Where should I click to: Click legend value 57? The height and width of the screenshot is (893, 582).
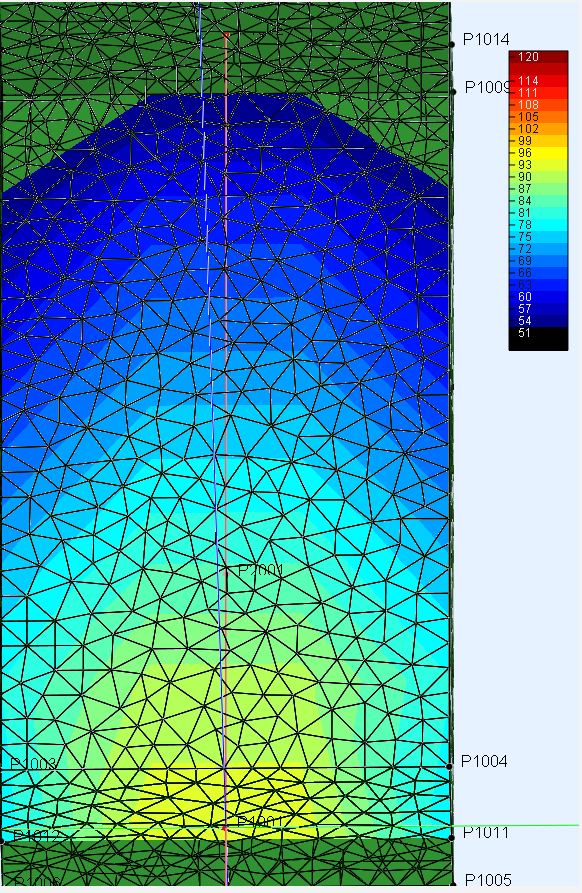tap(525, 309)
